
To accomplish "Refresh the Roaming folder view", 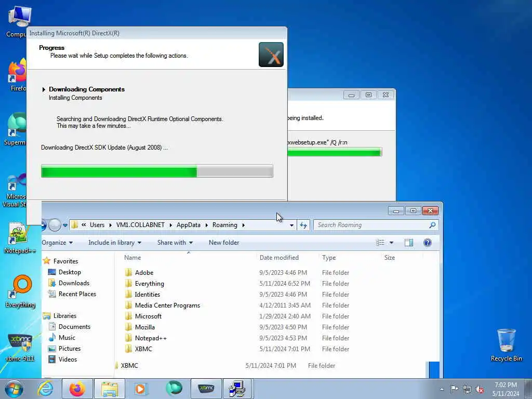I will click(x=303, y=225).
